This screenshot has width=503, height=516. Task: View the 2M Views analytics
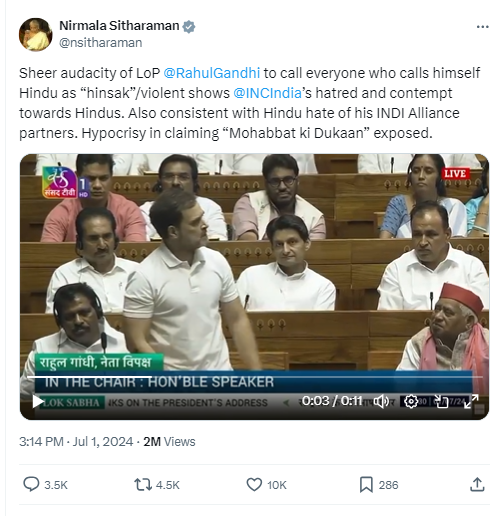click(169, 442)
